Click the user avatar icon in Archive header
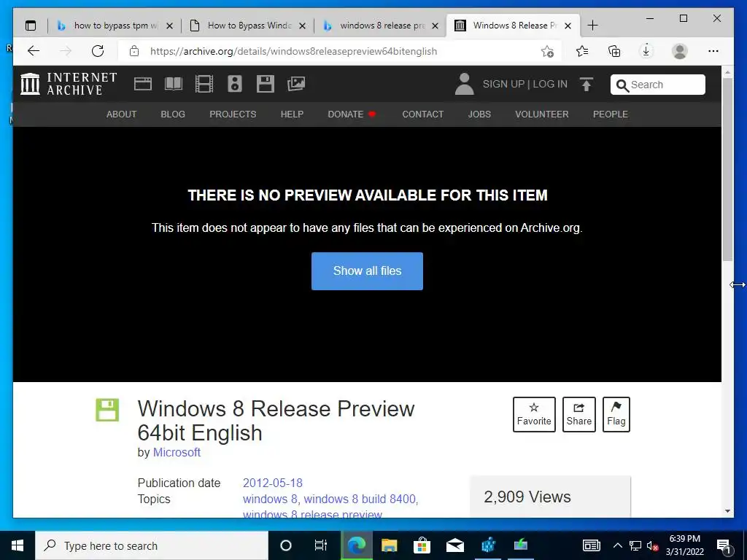747x560 pixels. tap(464, 85)
